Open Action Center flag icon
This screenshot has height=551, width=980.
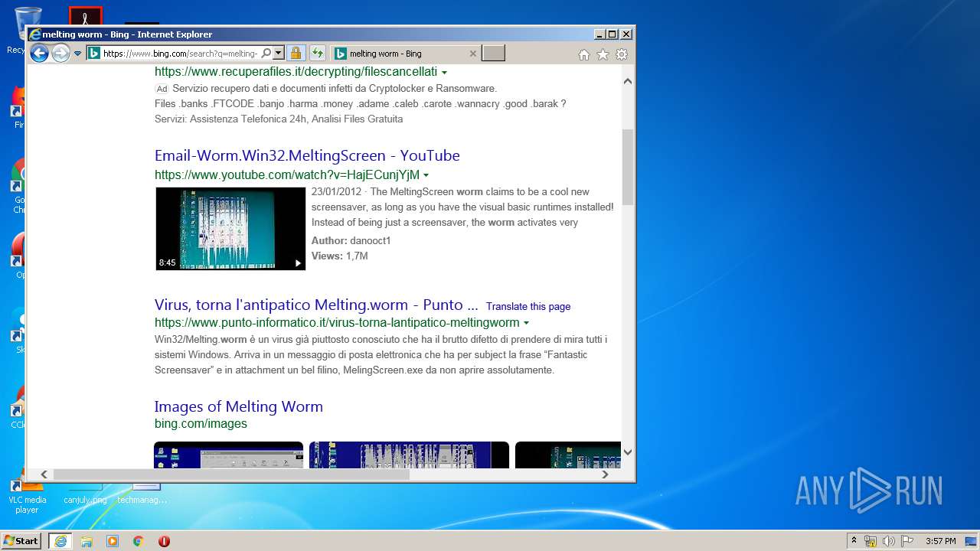pos(907,542)
